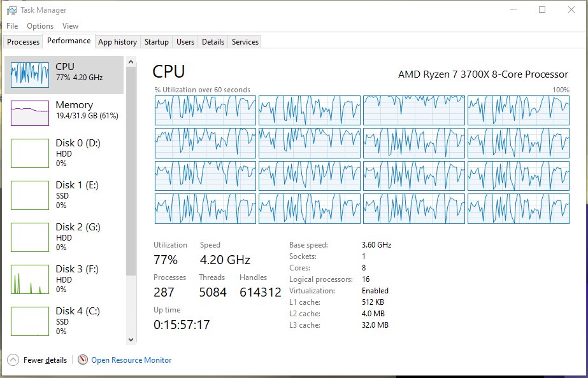Screen dimensions: 588x378
Task: Select the Memory usage mini graph
Action: click(30, 113)
